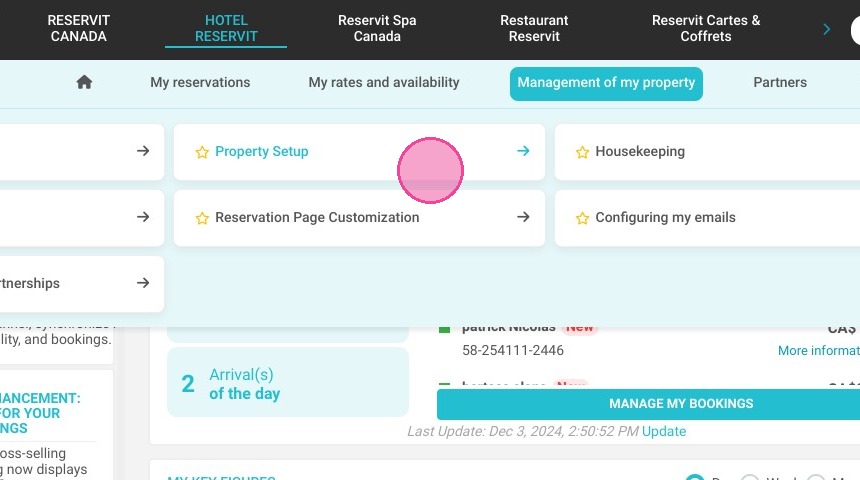Open More information link for the booking
Image resolution: width=860 pixels, height=480 pixels.
[x=818, y=351]
